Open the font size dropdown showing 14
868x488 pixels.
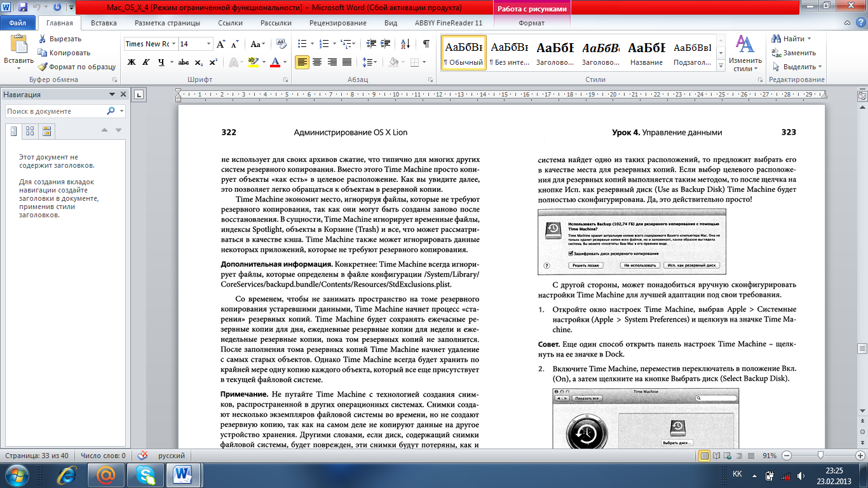click(208, 44)
